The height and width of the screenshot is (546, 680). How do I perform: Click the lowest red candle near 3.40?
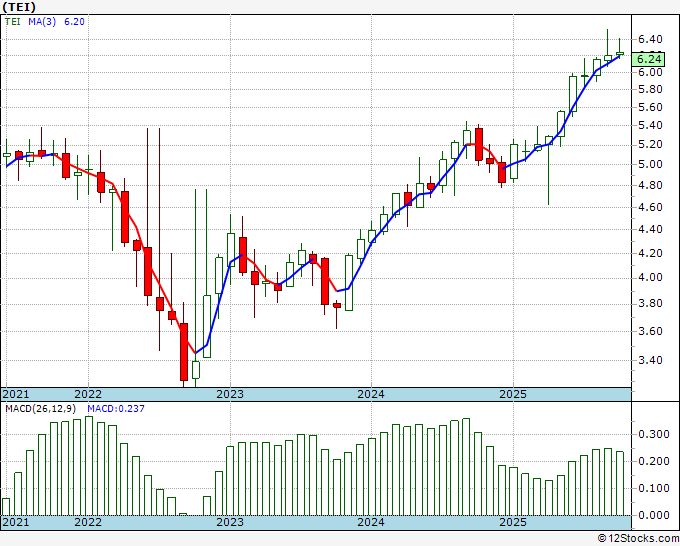click(184, 351)
